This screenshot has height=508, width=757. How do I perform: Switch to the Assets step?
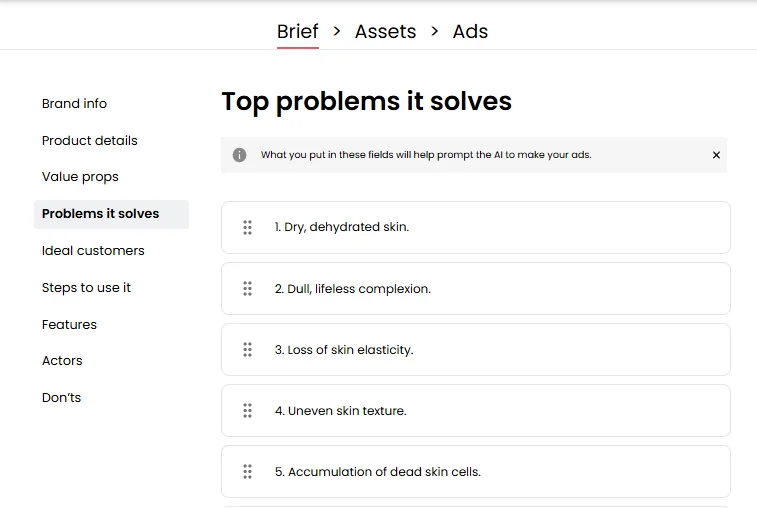point(385,31)
